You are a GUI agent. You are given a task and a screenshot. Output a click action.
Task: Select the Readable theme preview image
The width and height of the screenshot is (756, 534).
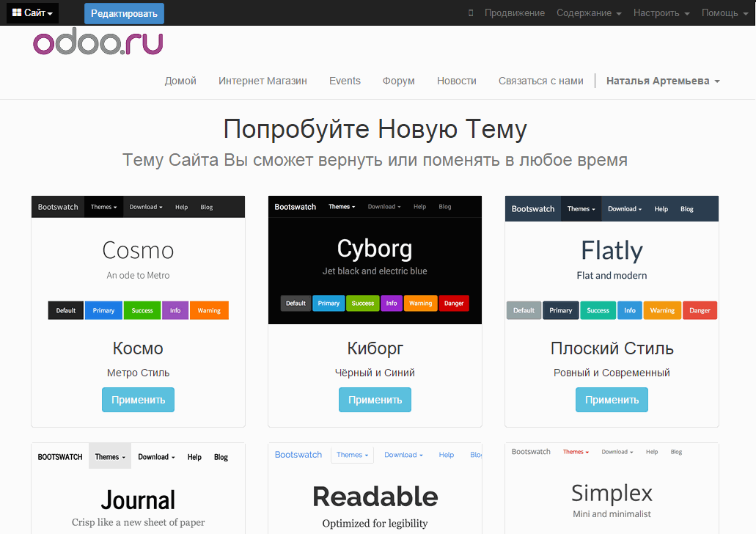coord(375,489)
